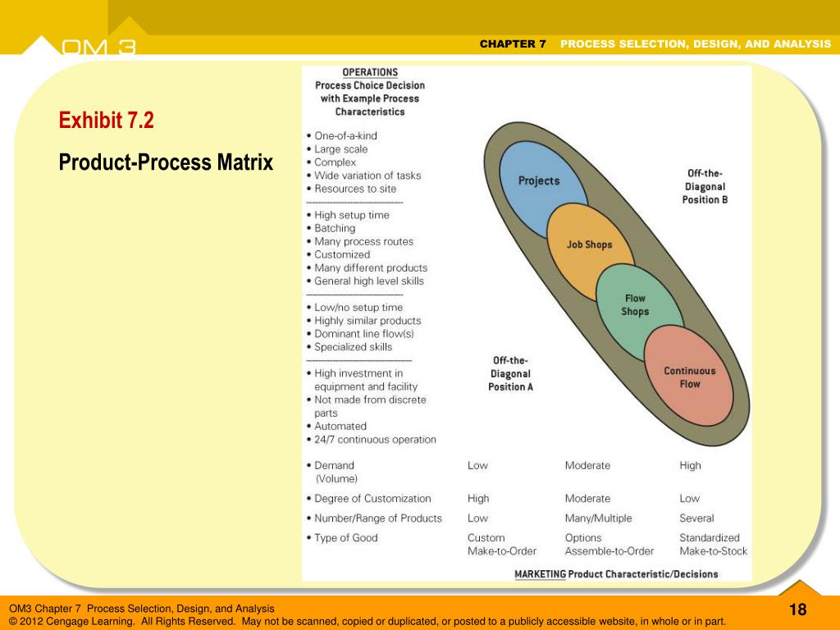Select the 'Product-Process Matrix' title
The image size is (840, 630).
pos(166,162)
